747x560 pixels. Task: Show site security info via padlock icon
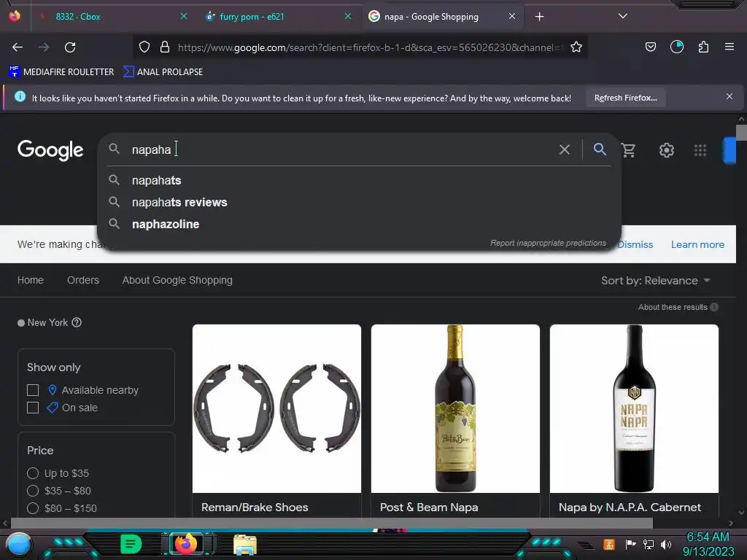(165, 47)
